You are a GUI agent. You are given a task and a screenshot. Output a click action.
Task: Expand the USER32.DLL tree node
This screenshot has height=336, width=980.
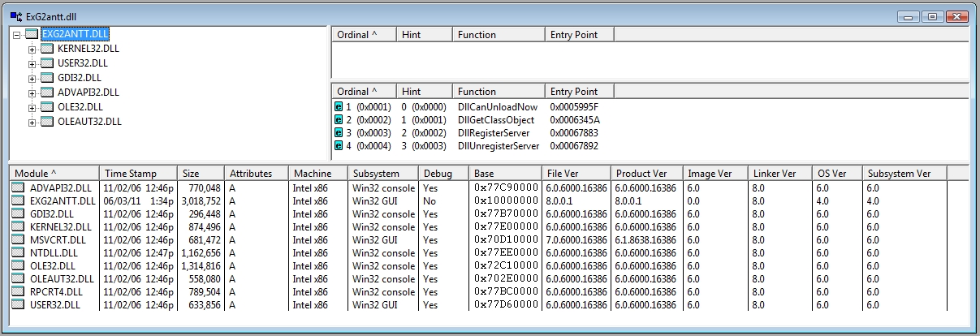[32, 63]
